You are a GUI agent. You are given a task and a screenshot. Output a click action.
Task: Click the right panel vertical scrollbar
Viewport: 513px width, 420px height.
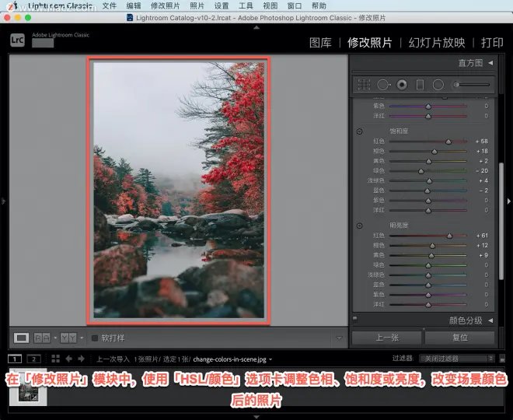click(501, 221)
